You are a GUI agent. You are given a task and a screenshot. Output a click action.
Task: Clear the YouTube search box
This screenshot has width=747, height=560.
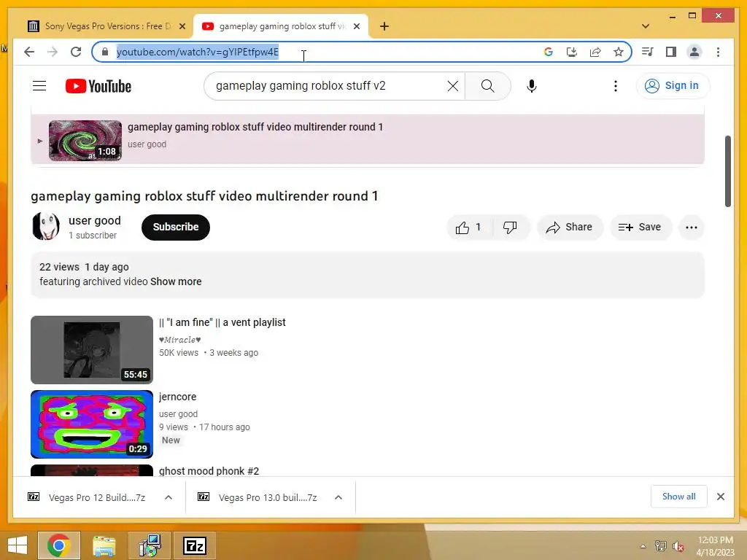(452, 86)
